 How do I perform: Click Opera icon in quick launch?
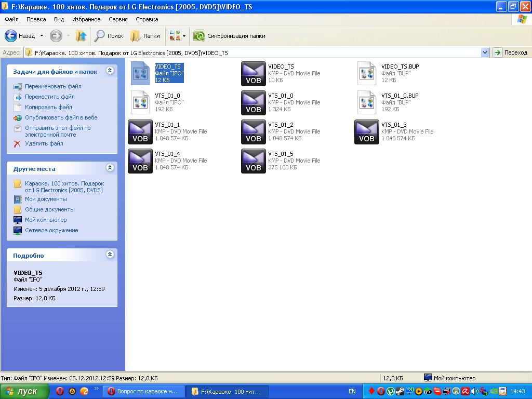click(60, 391)
